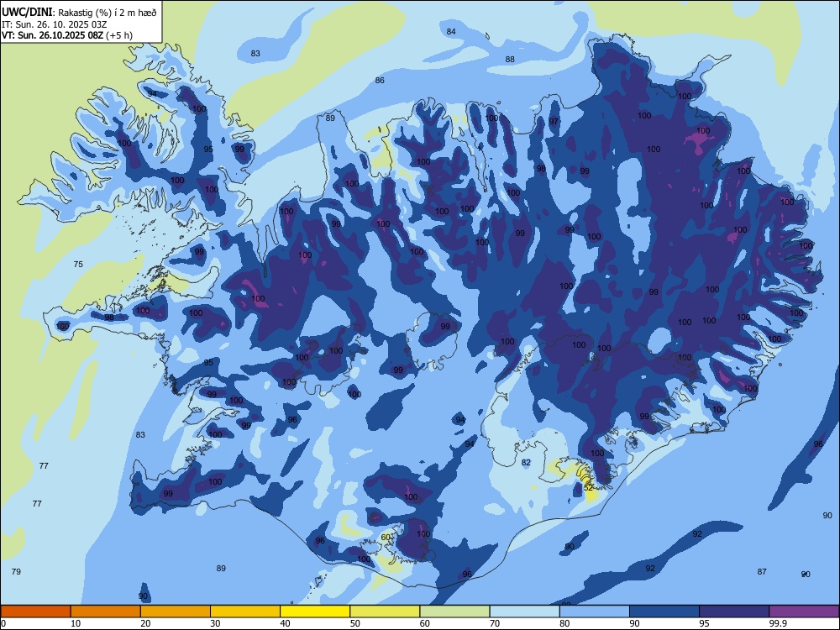Click the '75' humidity value on the map
840x630 pixels.
coord(78,264)
